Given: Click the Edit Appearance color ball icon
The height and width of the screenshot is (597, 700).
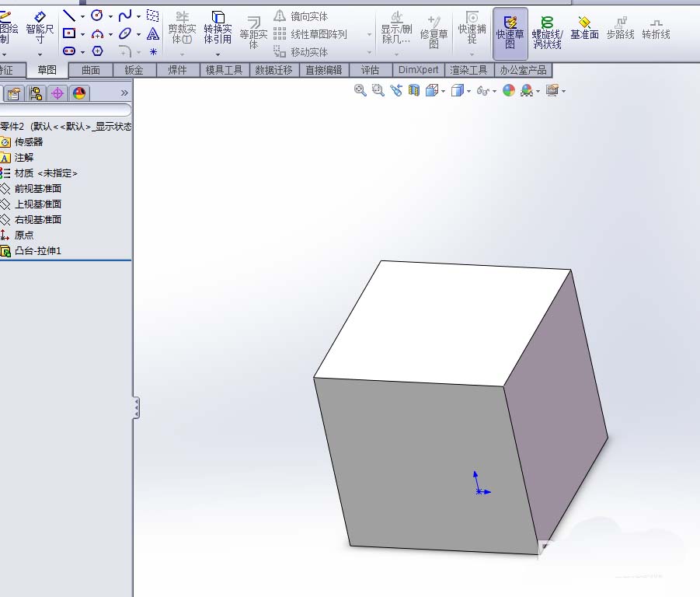Looking at the screenshot, I should point(508,91).
